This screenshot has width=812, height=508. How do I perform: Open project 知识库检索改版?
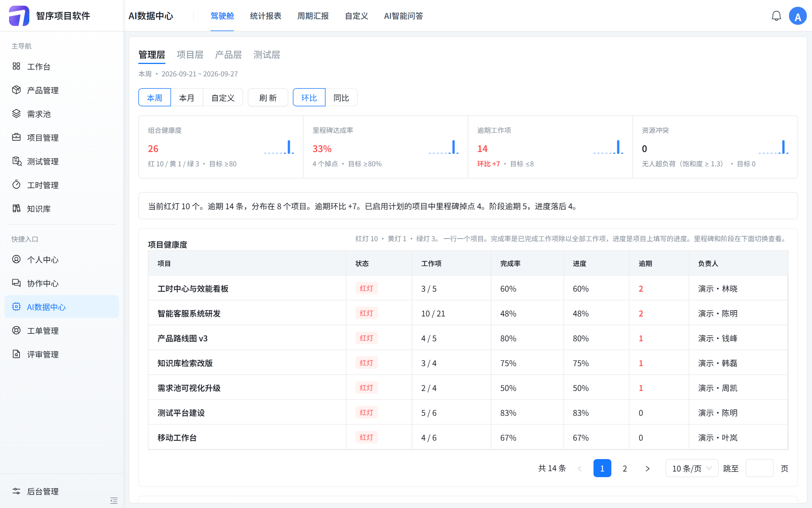coord(185,363)
